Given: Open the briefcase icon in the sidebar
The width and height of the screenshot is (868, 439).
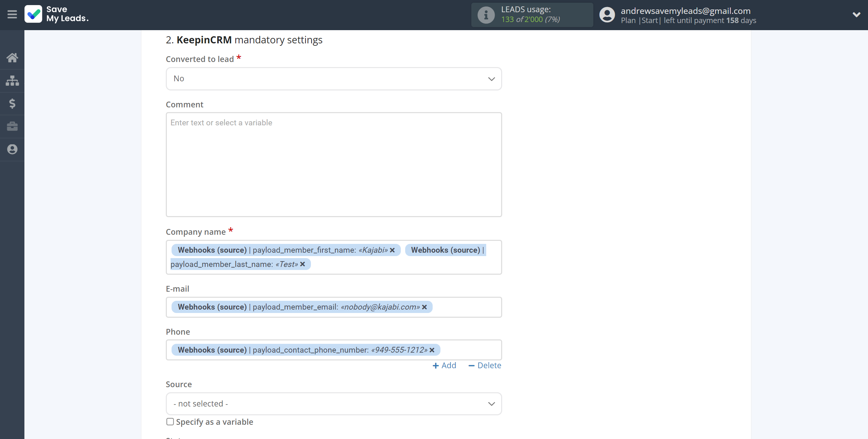Looking at the screenshot, I should (12, 126).
